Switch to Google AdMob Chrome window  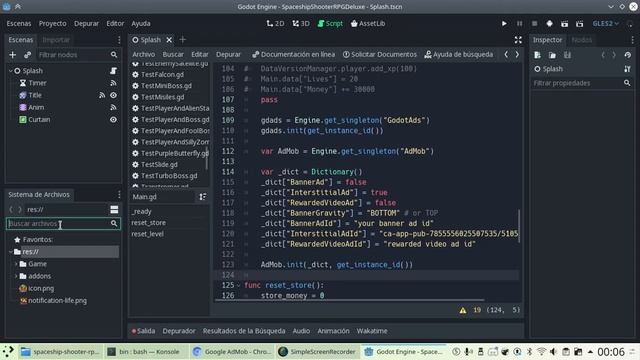point(232,351)
